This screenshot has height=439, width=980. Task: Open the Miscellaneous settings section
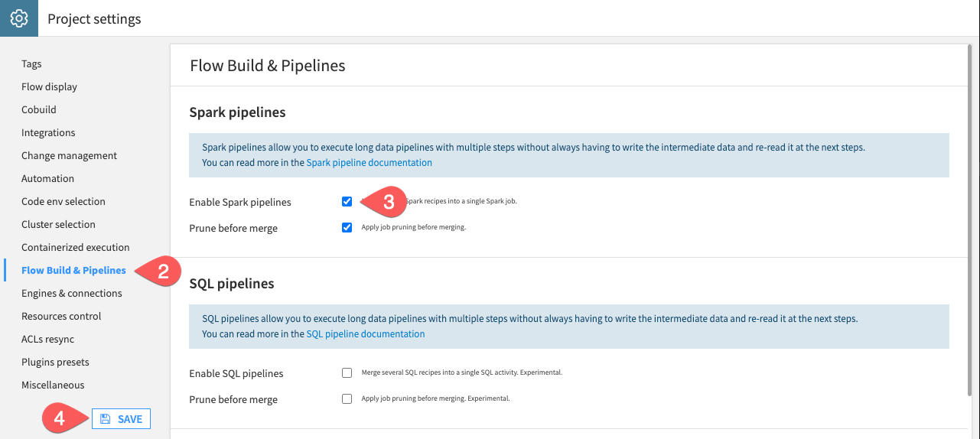pos(53,385)
